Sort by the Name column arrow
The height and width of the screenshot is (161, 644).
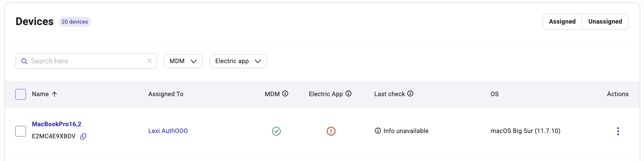tap(54, 94)
